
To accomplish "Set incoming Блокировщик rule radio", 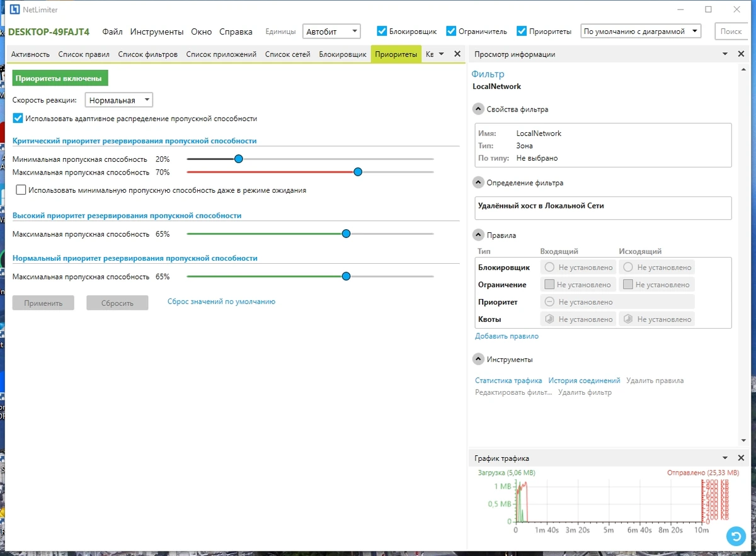I will tap(549, 267).
